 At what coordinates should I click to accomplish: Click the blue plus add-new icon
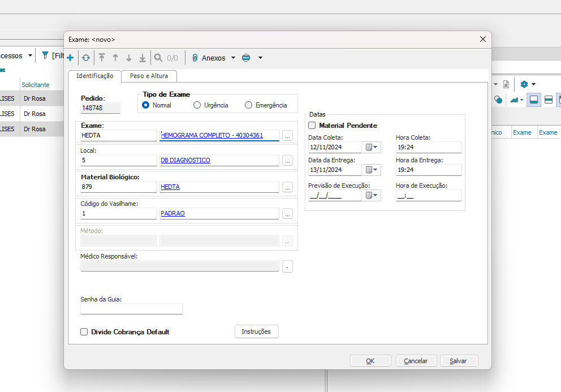70,58
